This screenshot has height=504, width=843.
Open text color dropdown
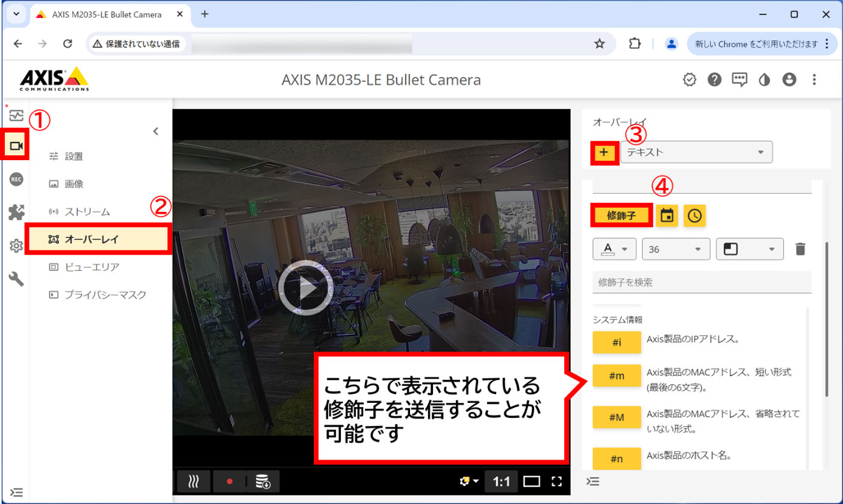(614, 249)
